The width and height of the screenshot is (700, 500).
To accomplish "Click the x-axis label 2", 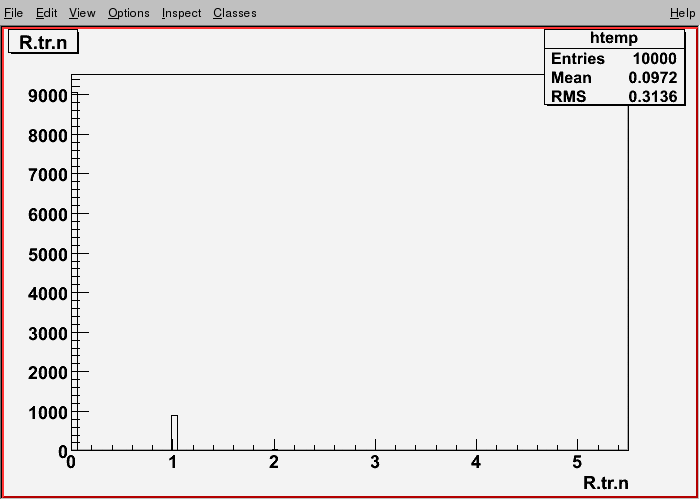I will pyautogui.click(x=274, y=462).
